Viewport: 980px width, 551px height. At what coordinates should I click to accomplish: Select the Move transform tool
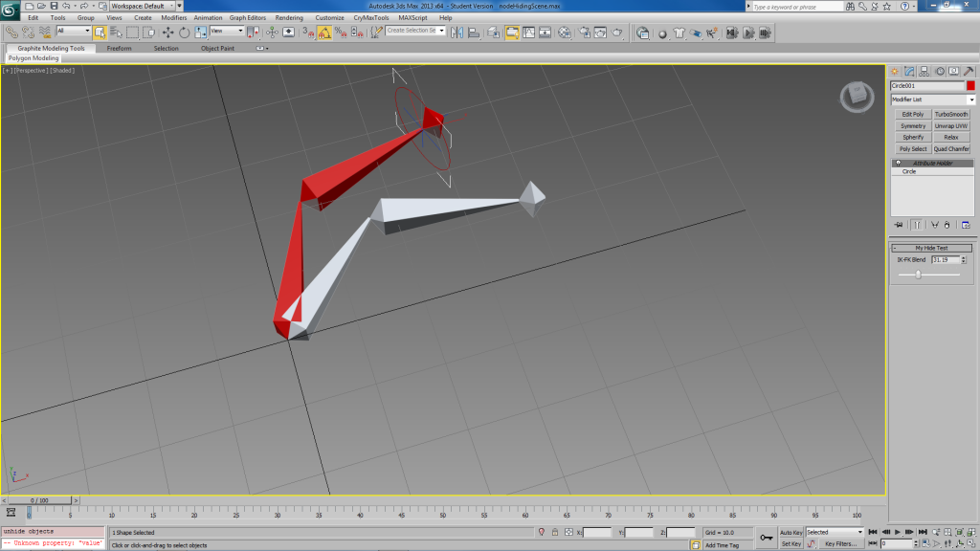[x=167, y=32]
